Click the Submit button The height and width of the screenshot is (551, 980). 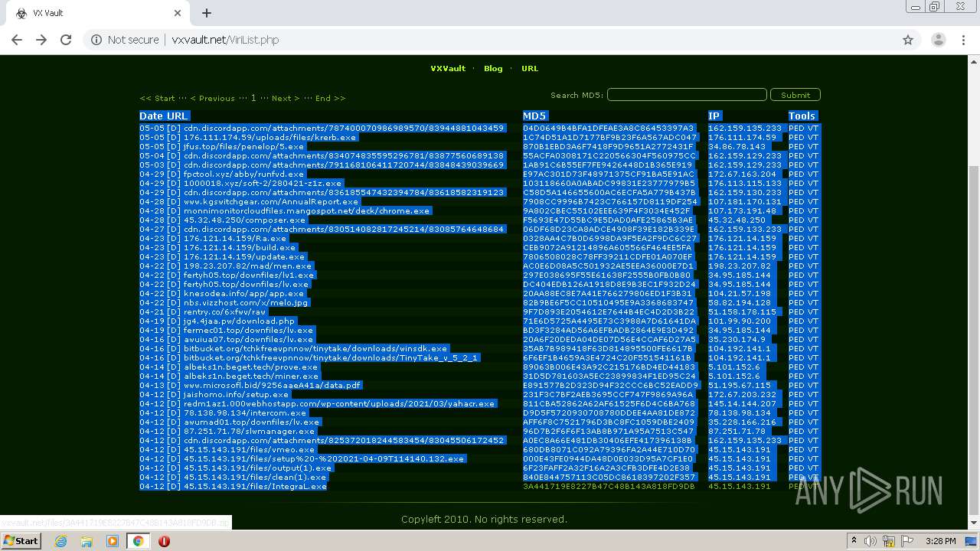[x=795, y=95]
